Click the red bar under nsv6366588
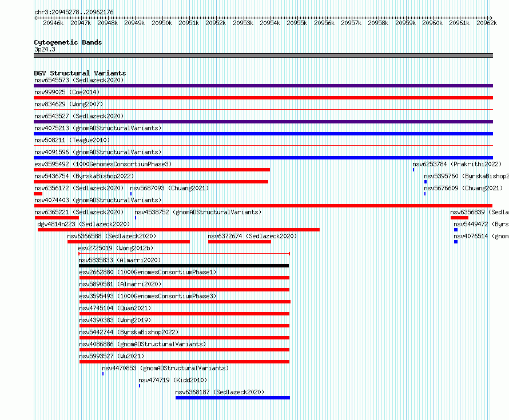The width and height of the screenshot is (509, 420). 129,242
